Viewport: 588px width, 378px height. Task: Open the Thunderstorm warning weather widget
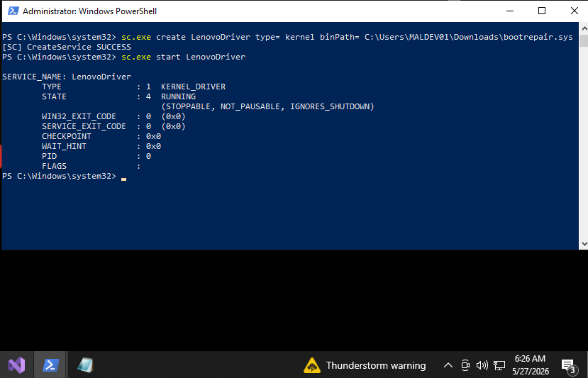(x=365, y=365)
